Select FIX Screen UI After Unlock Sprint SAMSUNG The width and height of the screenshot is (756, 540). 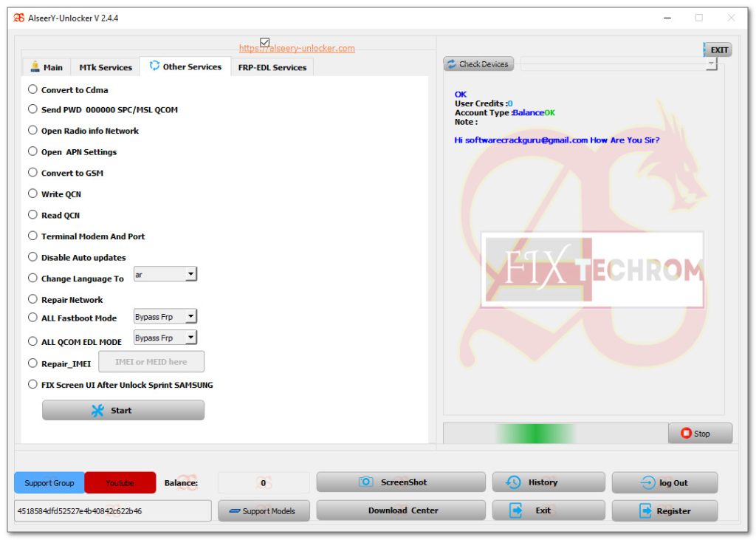[32, 385]
